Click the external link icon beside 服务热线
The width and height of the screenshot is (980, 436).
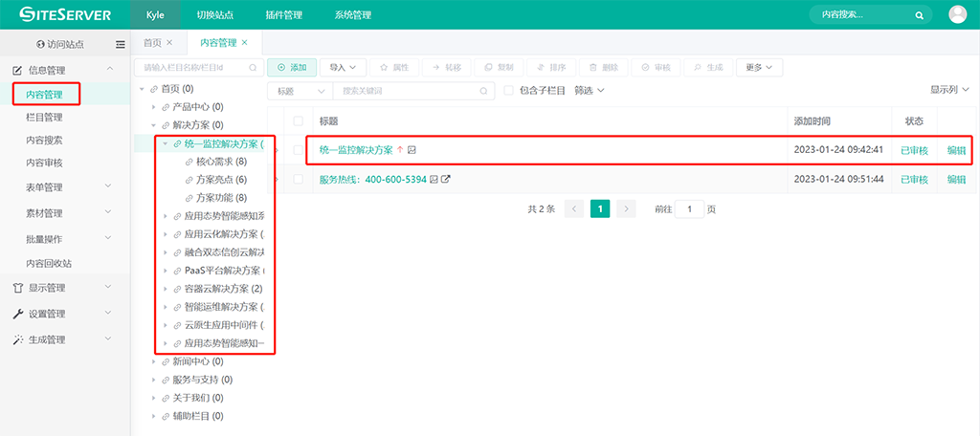click(446, 180)
